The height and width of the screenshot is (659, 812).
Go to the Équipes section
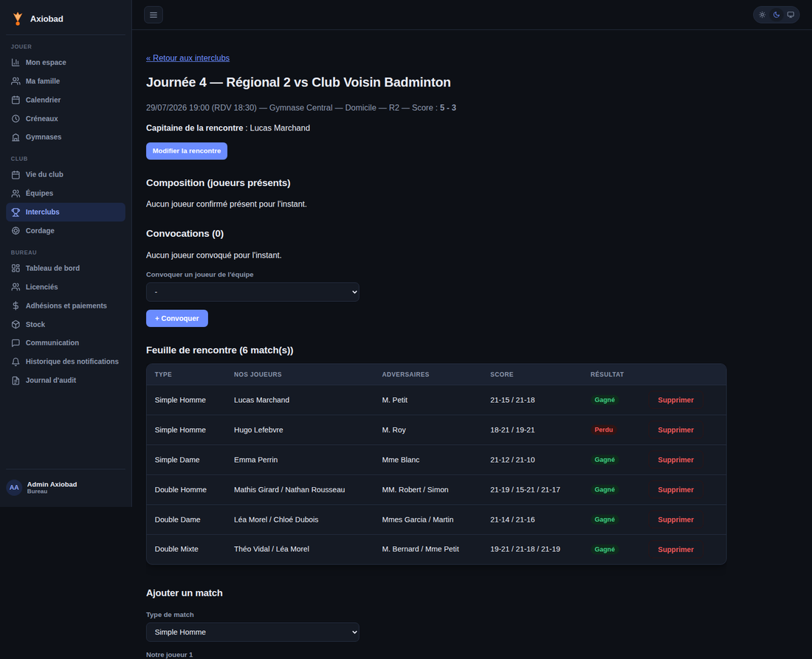[x=66, y=193]
